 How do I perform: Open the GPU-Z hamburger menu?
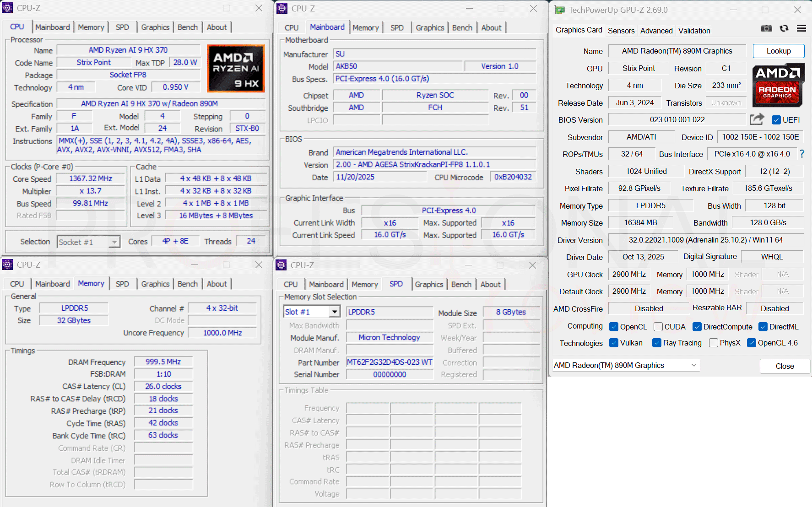pyautogui.click(x=801, y=28)
